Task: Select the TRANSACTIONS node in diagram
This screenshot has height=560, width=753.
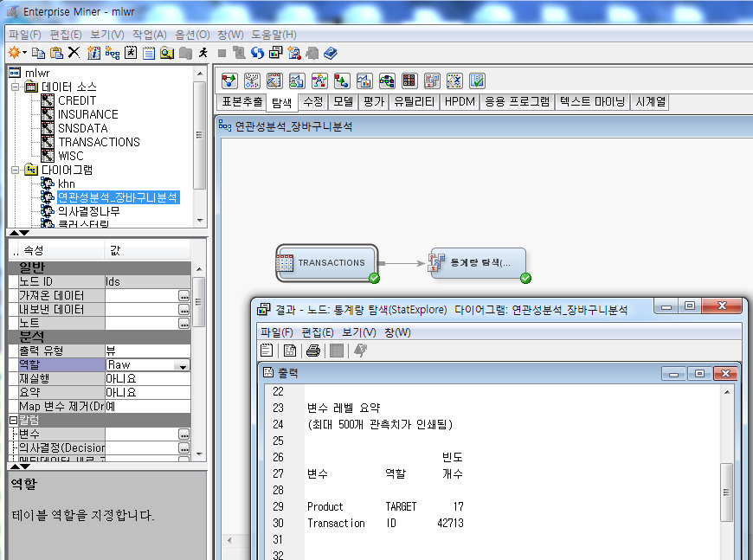Action: coord(327,263)
